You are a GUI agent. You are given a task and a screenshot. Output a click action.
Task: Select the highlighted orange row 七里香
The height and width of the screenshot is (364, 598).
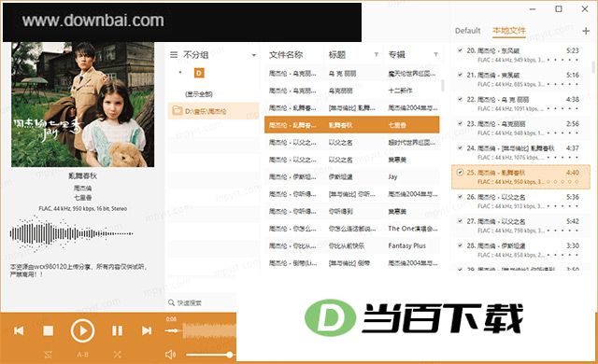pos(351,125)
